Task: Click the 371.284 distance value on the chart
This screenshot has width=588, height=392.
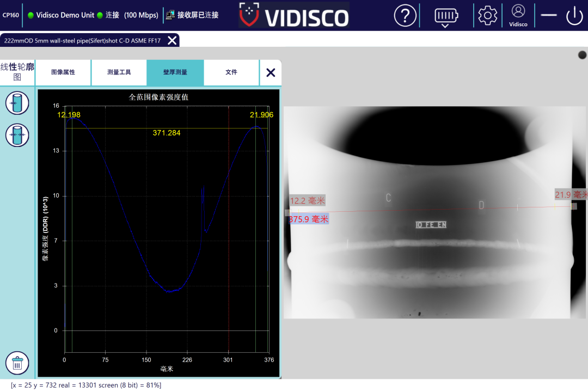Action: click(167, 133)
